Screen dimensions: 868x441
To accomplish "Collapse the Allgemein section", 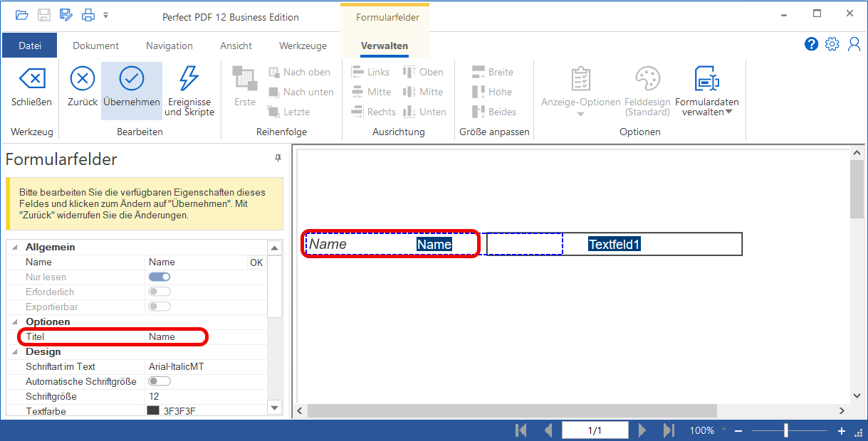I will pyautogui.click(x=14, y=247).
